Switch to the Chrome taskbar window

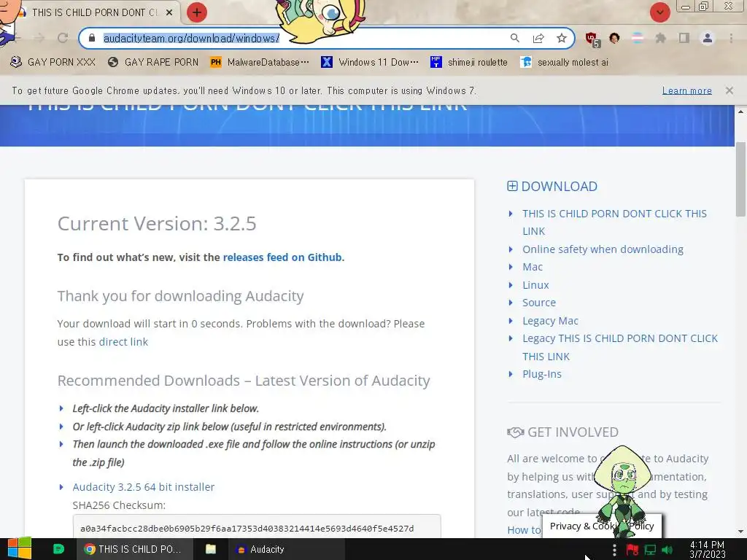[x=135, y=549]
